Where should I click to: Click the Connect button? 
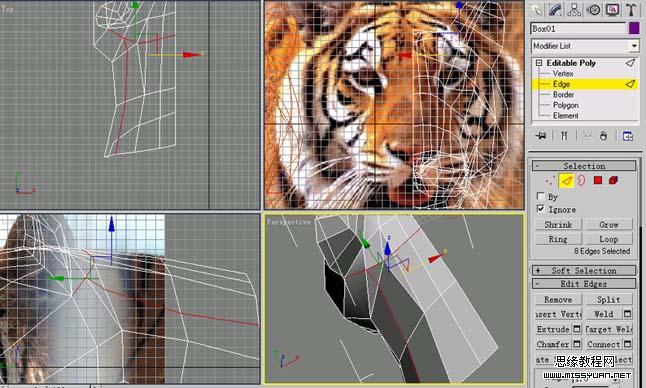point(604,344)
